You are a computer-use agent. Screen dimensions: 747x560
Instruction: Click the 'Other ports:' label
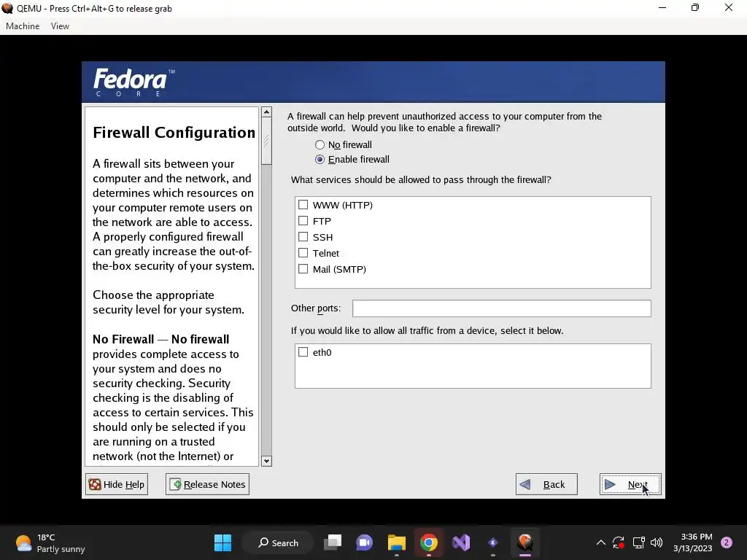[x=316, y=308]
